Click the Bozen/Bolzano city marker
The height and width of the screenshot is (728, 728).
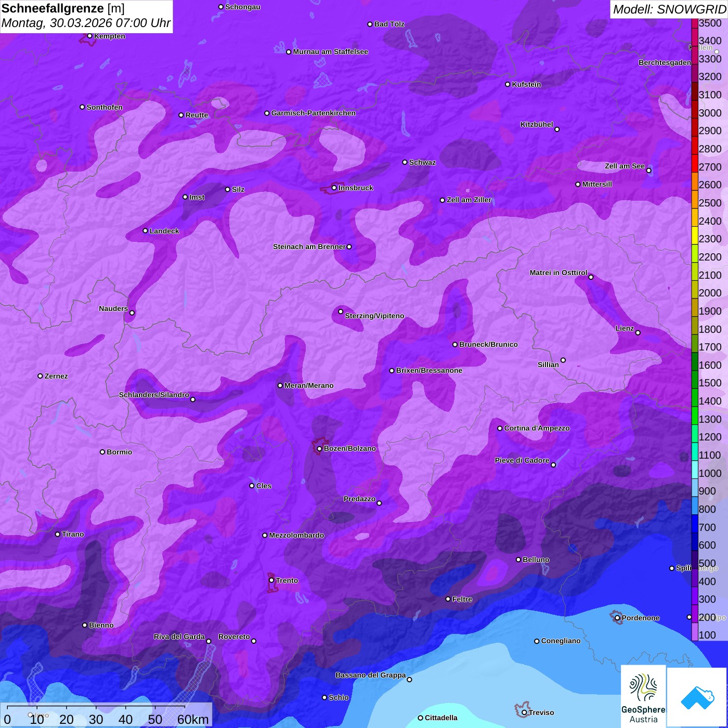click(x=319, y=448)
